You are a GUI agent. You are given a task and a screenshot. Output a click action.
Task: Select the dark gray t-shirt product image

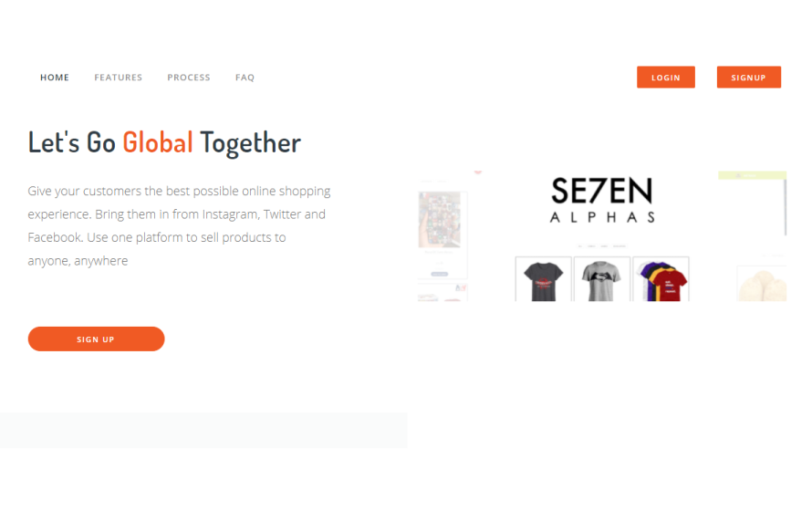(x=543, y=279)
